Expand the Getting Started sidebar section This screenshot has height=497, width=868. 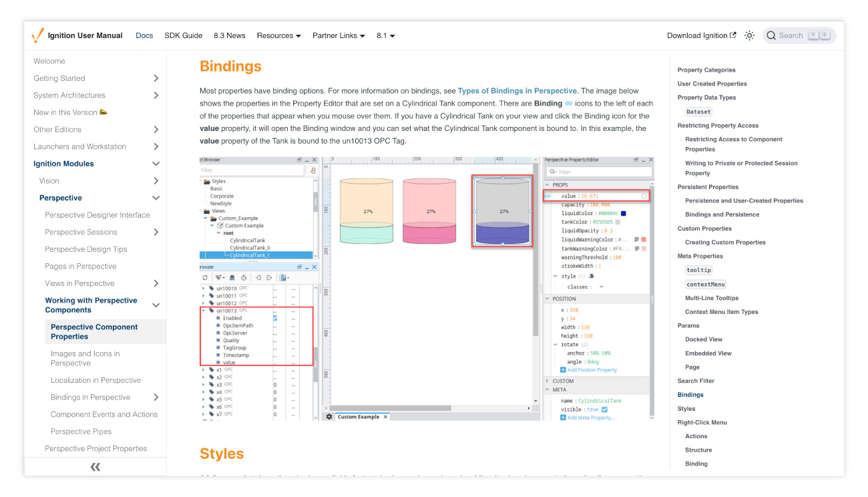156,78
